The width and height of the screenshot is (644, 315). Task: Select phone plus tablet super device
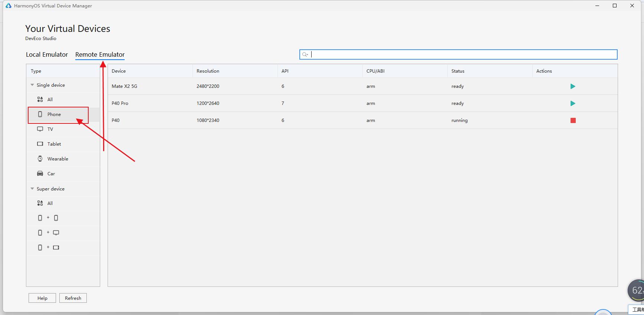tap(48, 248)
